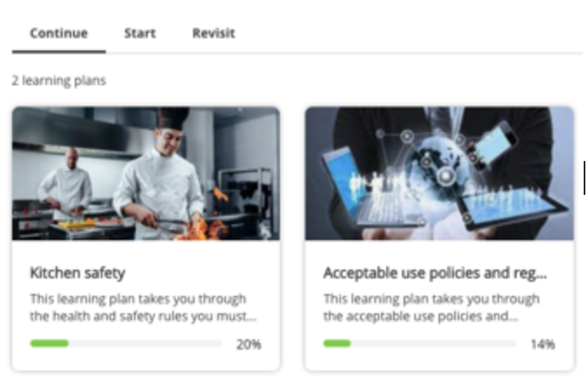Click the 14% progress label
The width and height of the screenshot is (588, 381).
click(543, 344)
